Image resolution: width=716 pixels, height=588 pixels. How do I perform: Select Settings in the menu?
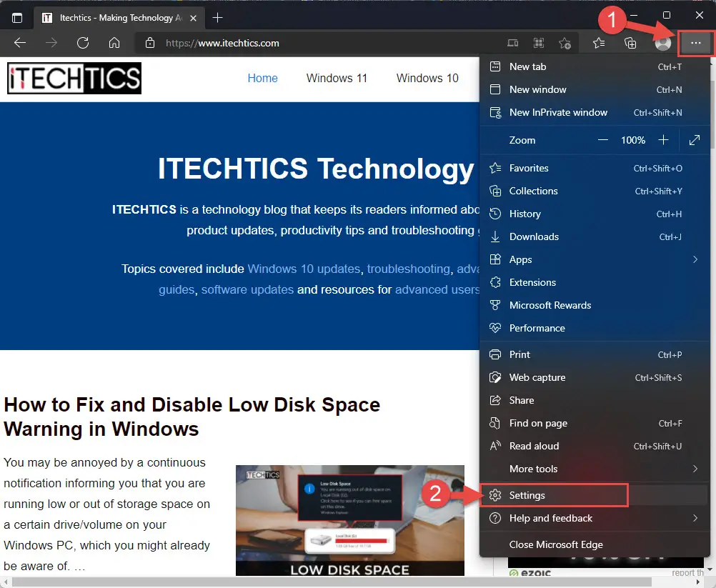[x=594, y=495]
